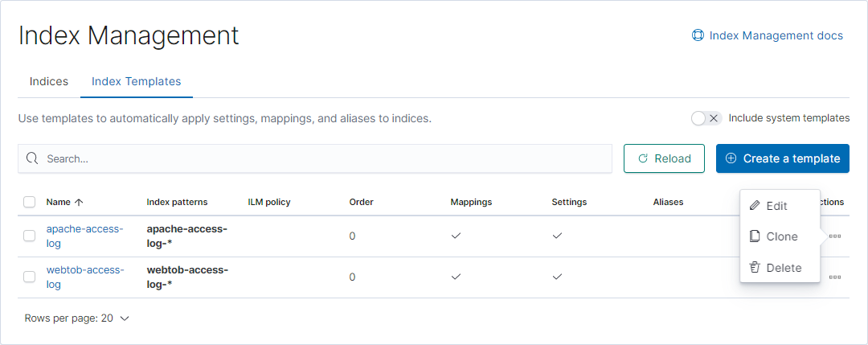The width and height of the screenshot is (868, 345).
Task: Click the Index Management docs help icon
Action: 698,35
